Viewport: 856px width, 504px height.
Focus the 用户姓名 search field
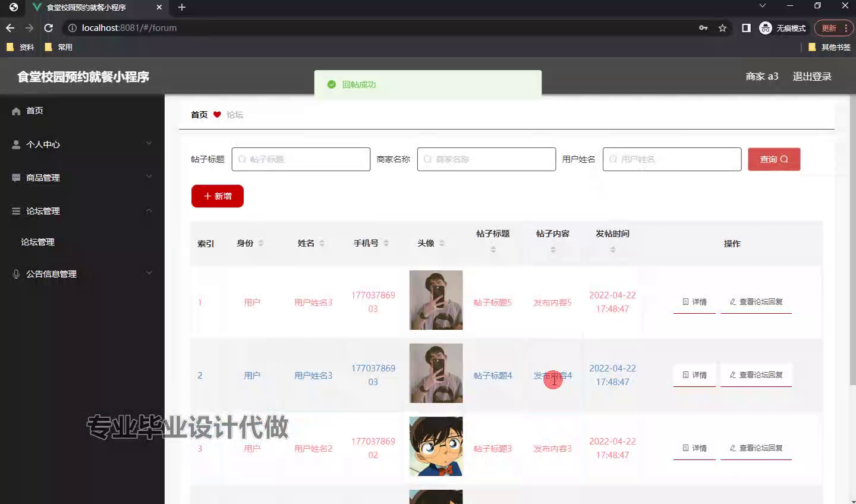click(x=672, y=159)
